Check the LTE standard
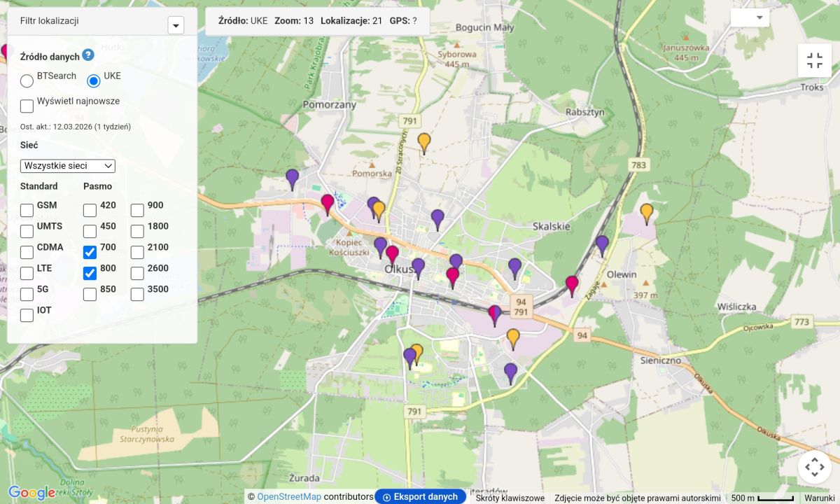 [x=27, y=273]
